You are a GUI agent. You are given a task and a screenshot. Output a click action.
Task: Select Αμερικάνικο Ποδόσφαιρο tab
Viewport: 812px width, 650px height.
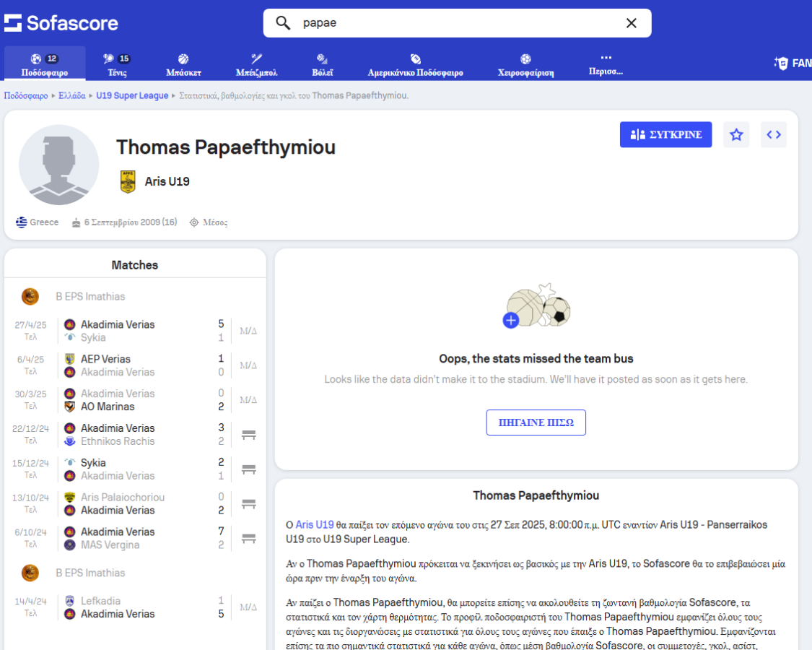click(x=415, y=64)
